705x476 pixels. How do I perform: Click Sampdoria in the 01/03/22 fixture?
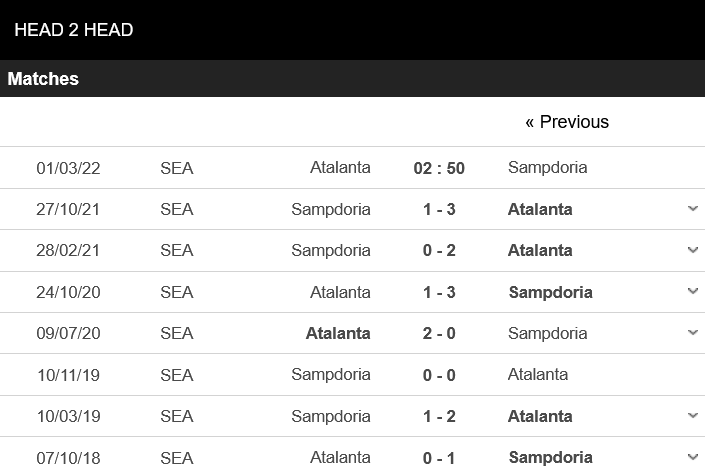[548, 168]
